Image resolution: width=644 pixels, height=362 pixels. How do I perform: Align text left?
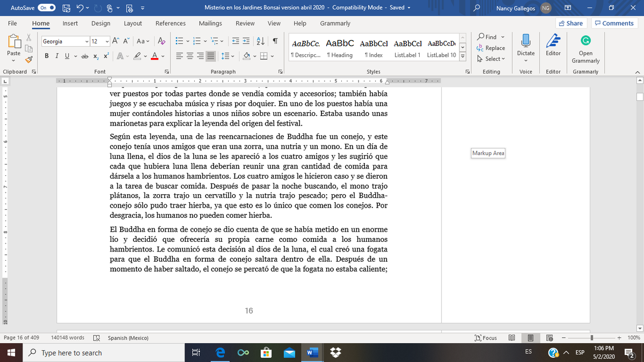(180, 56)
